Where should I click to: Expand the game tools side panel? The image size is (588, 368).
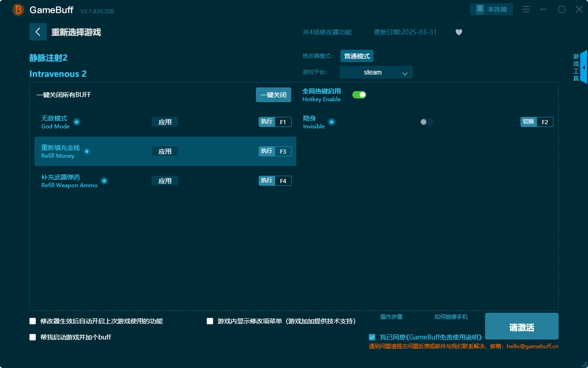[583, 67]
